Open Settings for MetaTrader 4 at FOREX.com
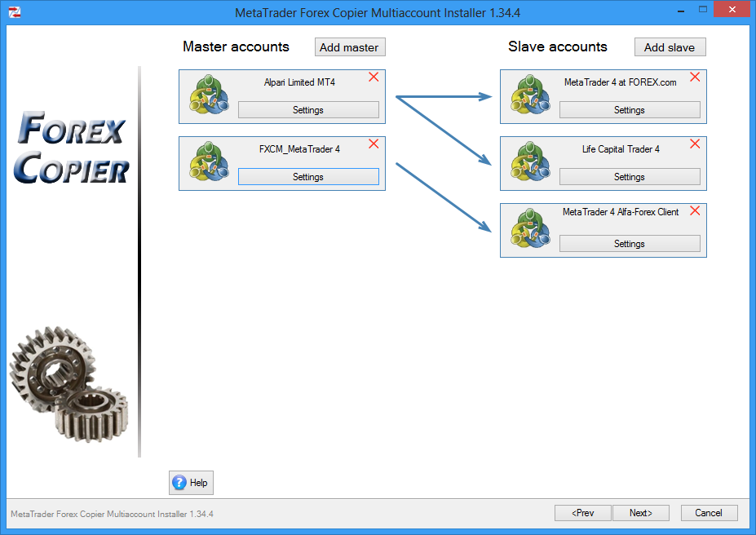Screen dimensions: 756x535 [630, 110]
